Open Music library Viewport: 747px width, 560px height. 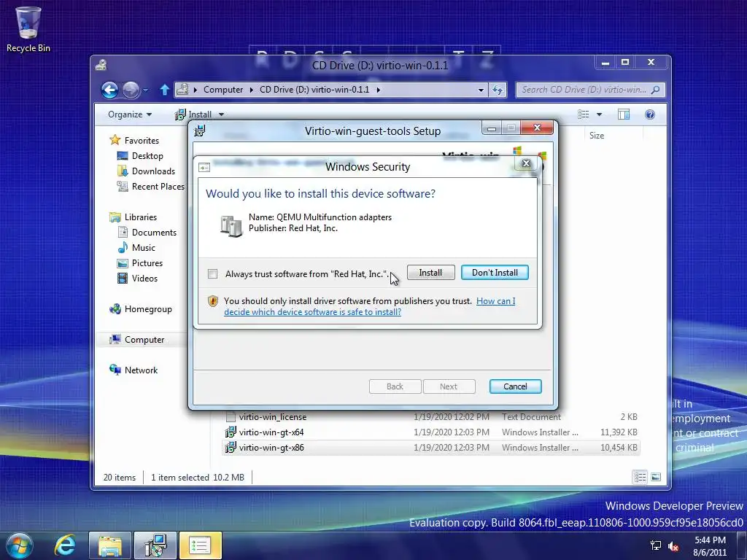(x=144, y=248)
